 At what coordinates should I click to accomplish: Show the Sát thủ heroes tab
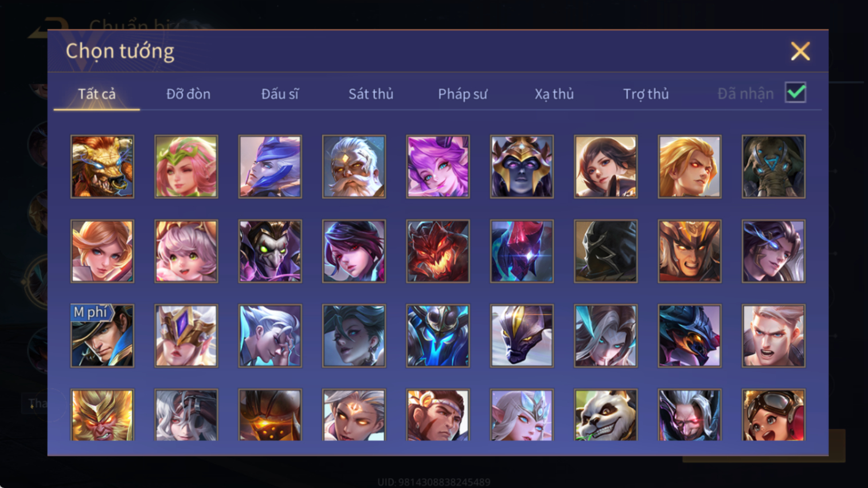pyautogui.click(x=371, y=94)
